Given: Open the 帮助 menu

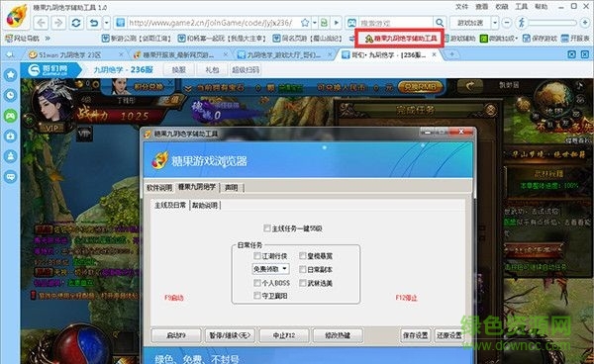Looking at the screenshot, I should (541, 7).
